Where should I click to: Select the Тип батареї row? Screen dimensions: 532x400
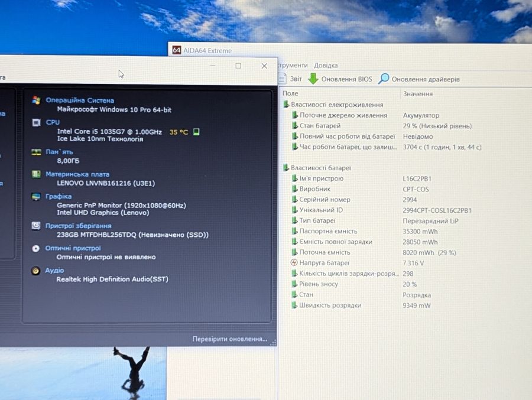coord(375,220)
